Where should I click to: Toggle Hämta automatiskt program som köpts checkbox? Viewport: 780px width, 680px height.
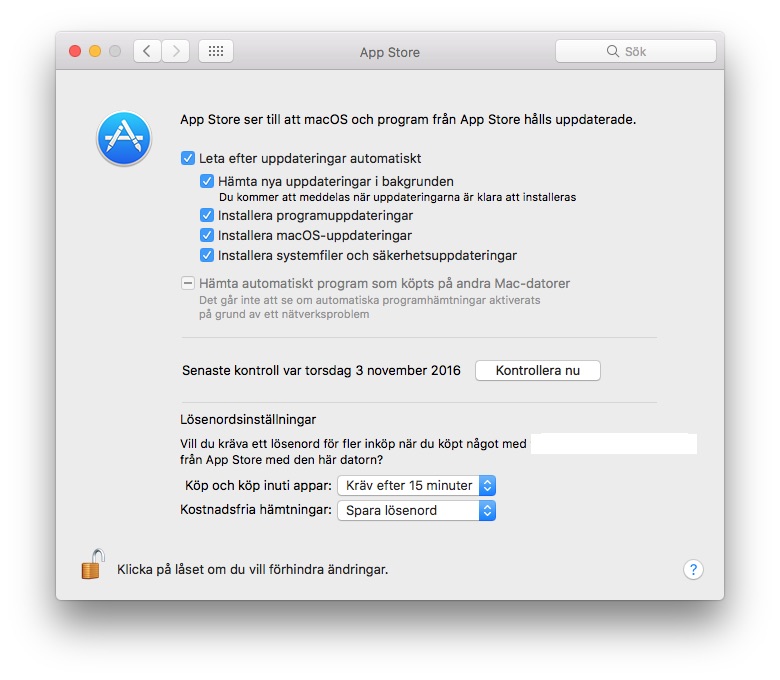click(x=188, y=284)
